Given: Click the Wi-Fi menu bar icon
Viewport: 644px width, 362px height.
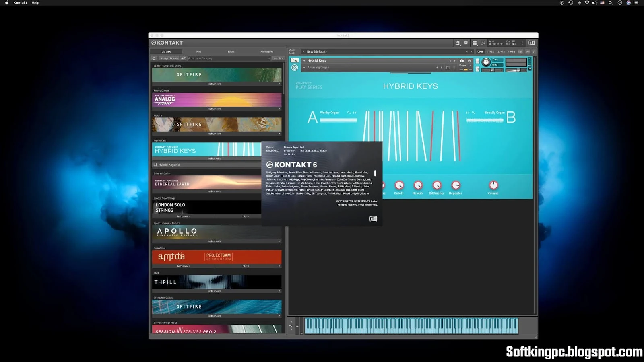Looking at the screenshot, I should coord(587,3).
